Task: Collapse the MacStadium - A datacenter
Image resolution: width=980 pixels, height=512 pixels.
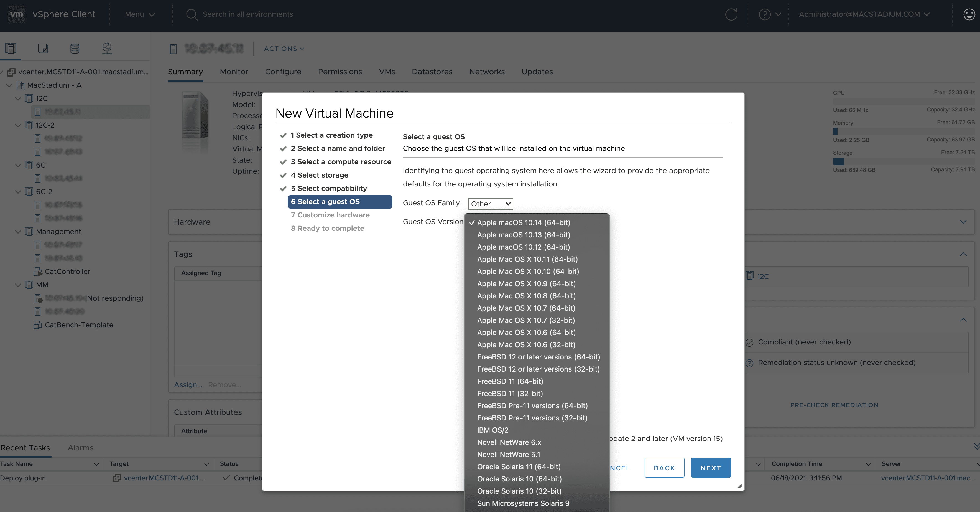Action: click(x=9, y=85)
